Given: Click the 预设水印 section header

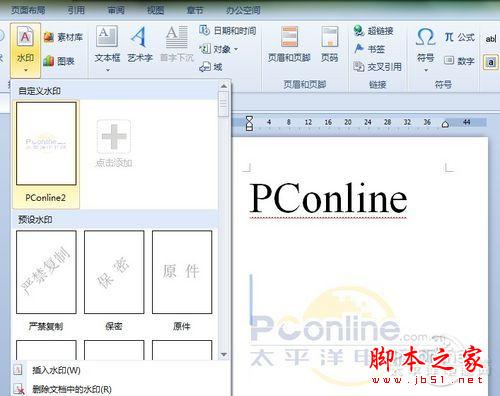Looking at the screenshot, I should pyautogui.click(x=35, y=219).
